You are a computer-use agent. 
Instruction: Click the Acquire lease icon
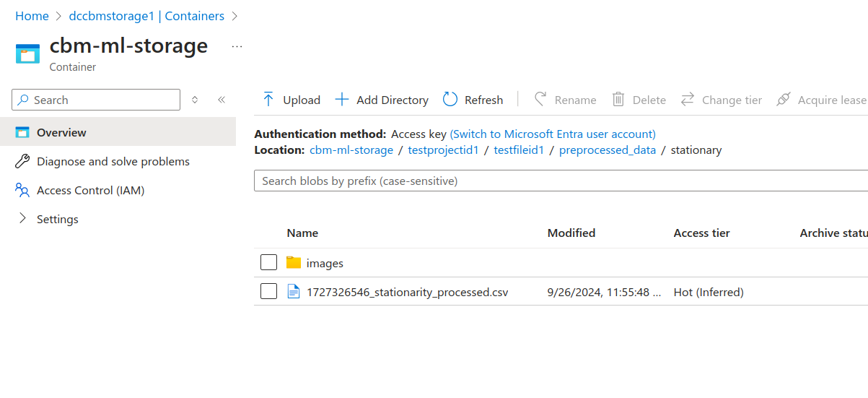(x=784, y=100)
